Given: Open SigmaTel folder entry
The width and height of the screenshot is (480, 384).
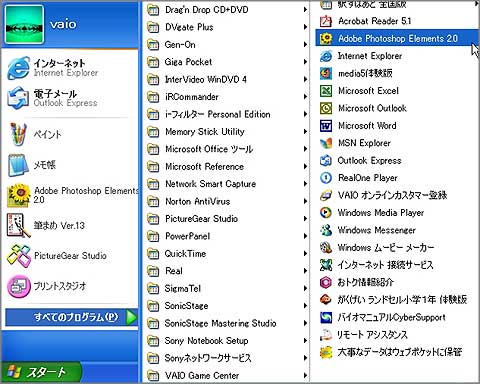Looking at the screenshot, I should tap(227, 288).
